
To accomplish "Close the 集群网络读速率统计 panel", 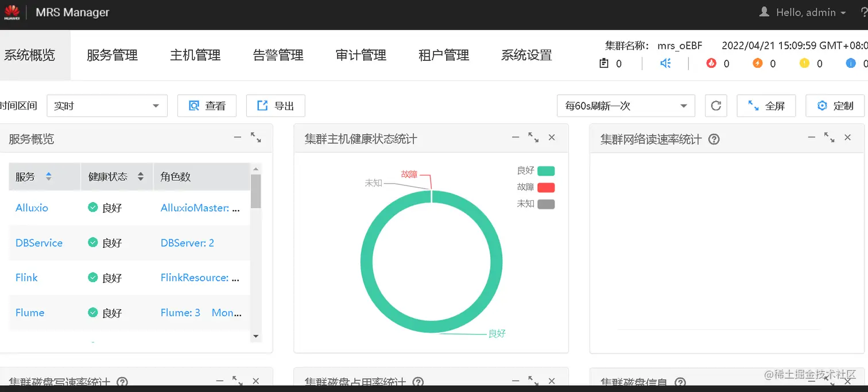I will point(847,137).
